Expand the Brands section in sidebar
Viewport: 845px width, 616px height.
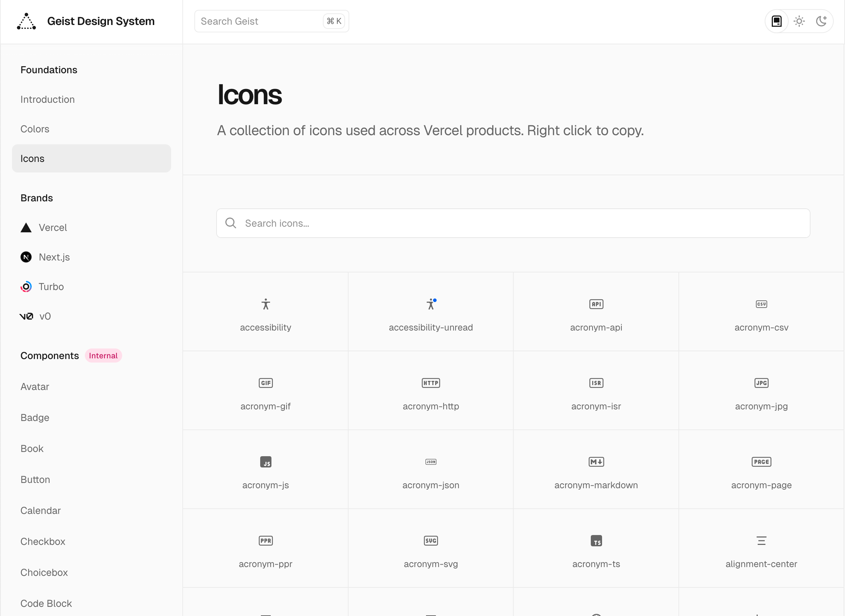pos(36,197)
